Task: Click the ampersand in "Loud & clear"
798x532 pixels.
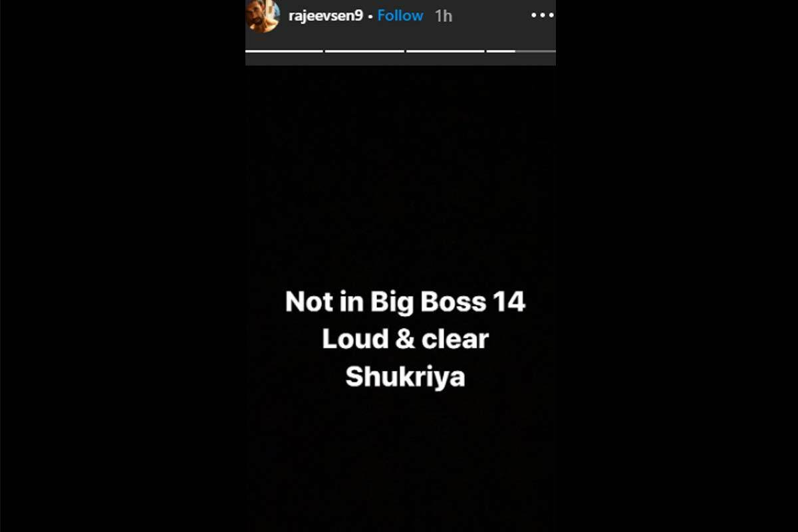Action: (x=404, y=340)
